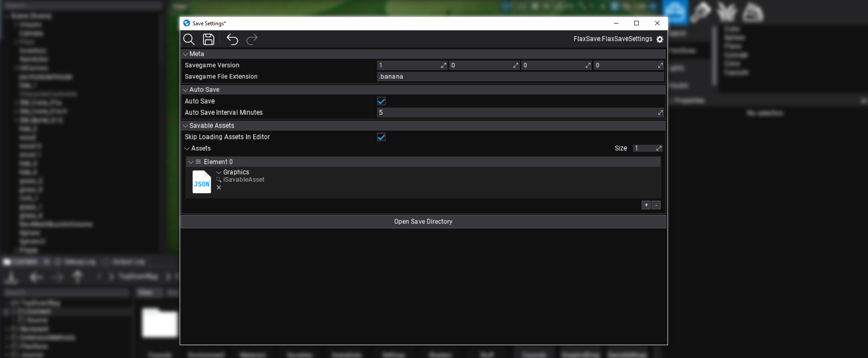Click the FlaxSave.FlaxSaveSettings type label
868x358 pixels.
click(613, 39)
